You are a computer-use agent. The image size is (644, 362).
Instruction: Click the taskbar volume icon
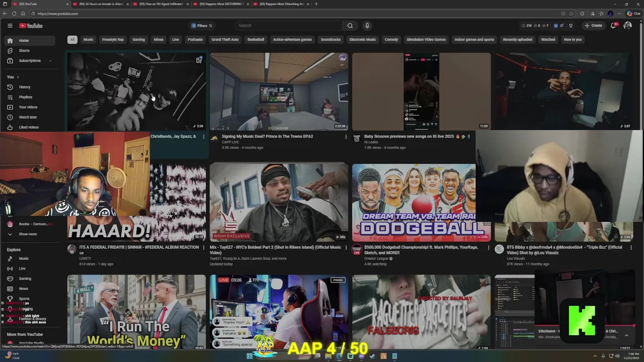pyautogui.click(x=618, y=356)
